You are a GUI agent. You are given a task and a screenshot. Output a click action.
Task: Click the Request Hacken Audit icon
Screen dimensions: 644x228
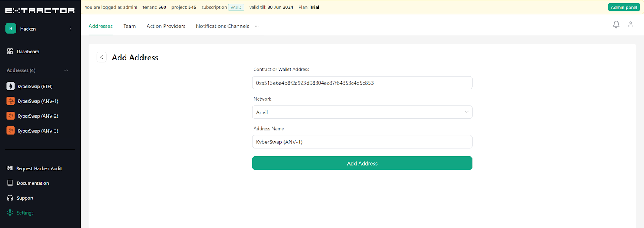tap(10, 168)
